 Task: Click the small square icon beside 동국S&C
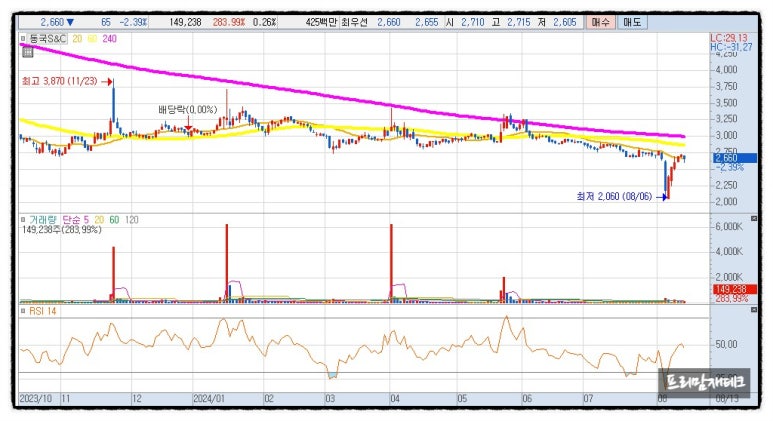pyautogui.click(x=24, y=38)
